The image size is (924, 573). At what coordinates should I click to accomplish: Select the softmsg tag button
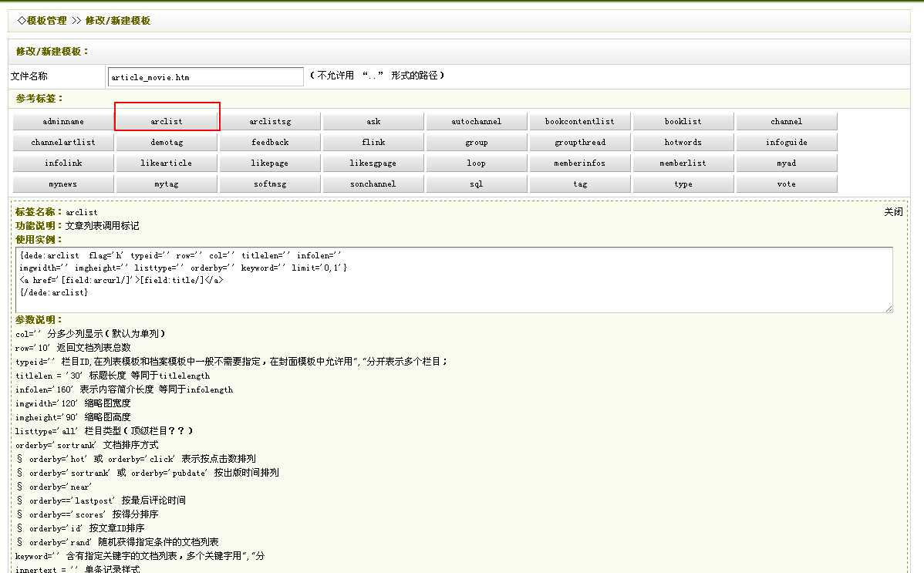pyautogui.click(x=270, y=184)
